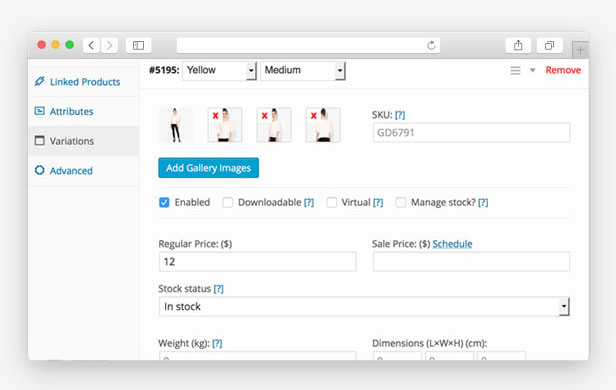Check the Manage stock checkbox
Screen dimensions: 616x390
pos(401,202)
